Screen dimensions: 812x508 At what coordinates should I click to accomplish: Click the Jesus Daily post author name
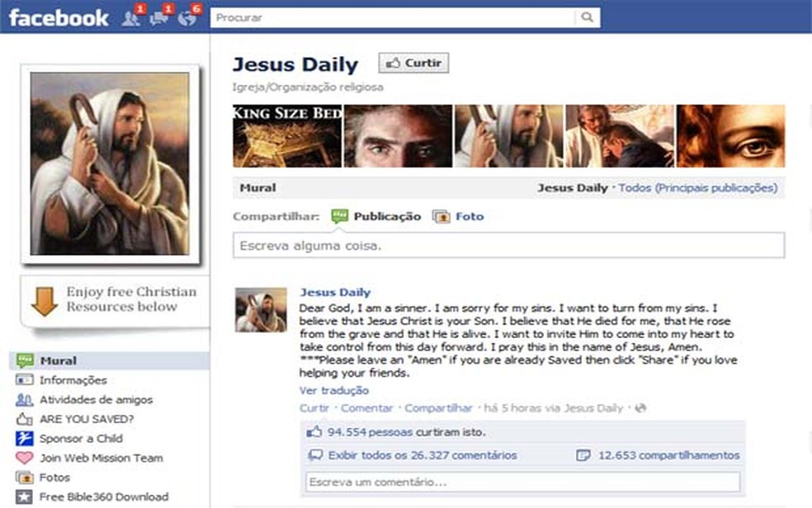(x=335, y=292)
